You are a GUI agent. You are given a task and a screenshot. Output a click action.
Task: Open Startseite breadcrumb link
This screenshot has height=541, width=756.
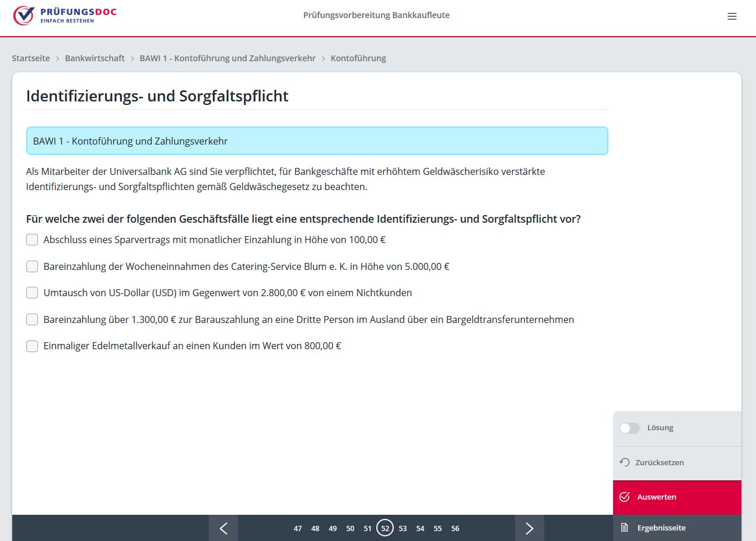[x=31, y=58]
